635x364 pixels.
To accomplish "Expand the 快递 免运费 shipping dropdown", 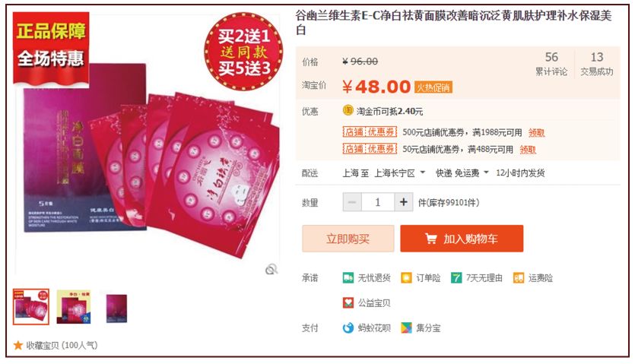I will coord(462,173).
